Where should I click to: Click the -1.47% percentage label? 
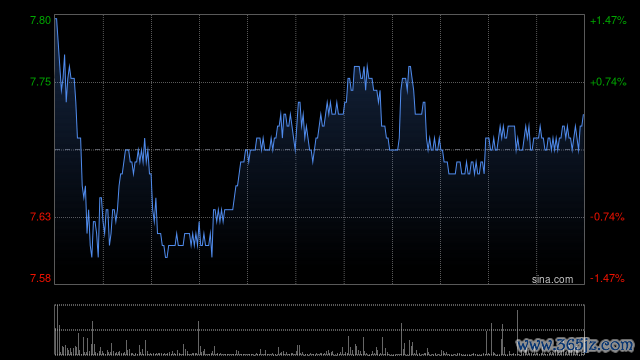607,278
